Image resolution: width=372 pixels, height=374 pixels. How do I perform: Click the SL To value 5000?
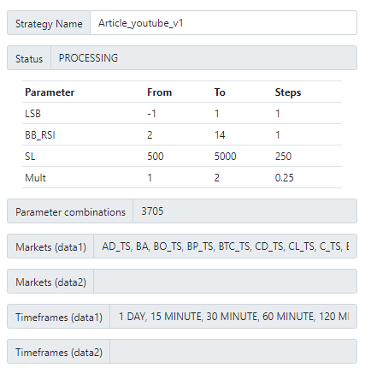pos(225,156)
